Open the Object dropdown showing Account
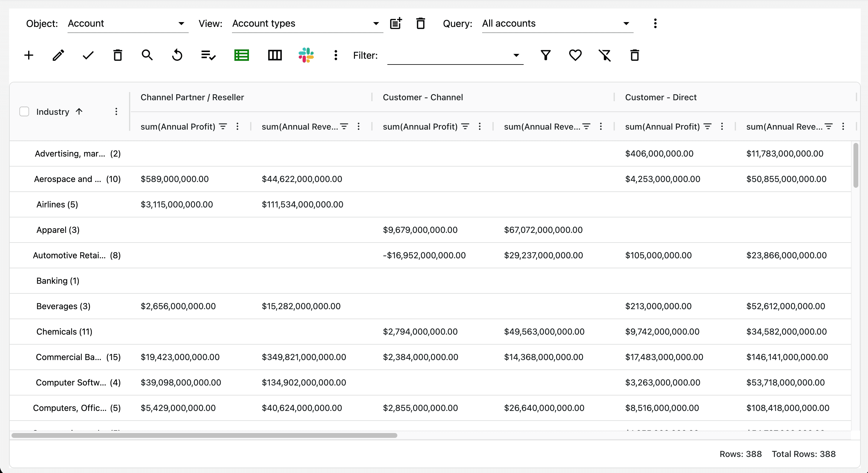The height and width of the screenshot is (473, 868). click(x=128, y=24)
